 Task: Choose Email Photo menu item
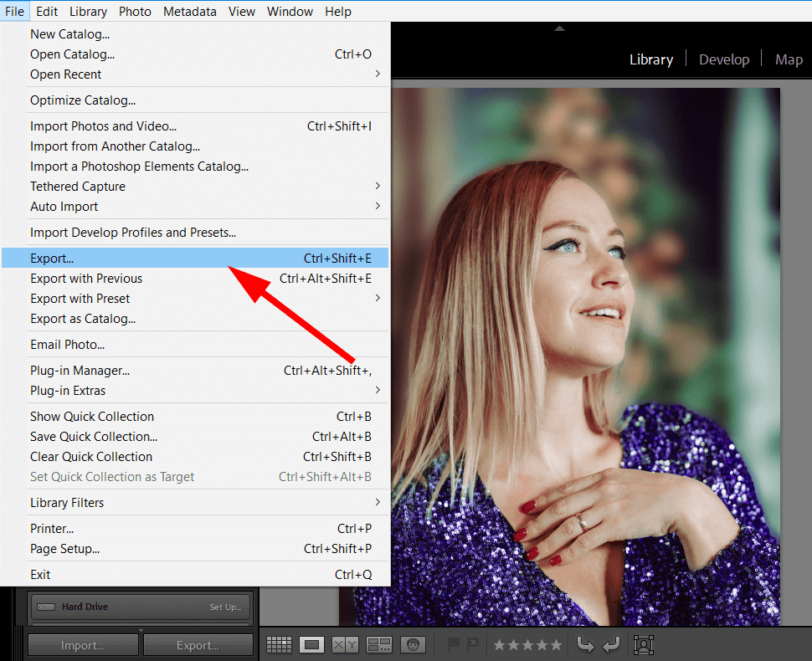coord(195,345)
